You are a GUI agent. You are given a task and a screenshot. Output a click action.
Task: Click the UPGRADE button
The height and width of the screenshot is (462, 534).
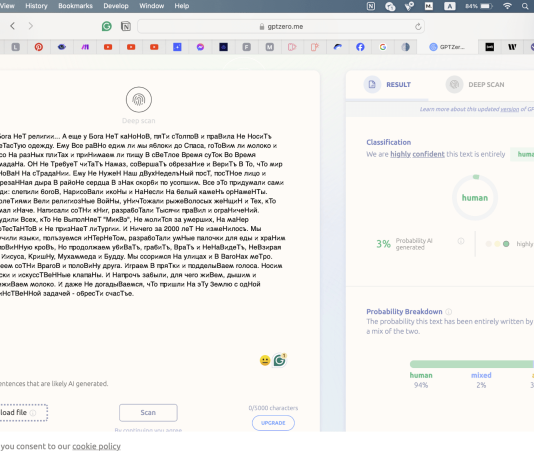click(x=273, y=423)
